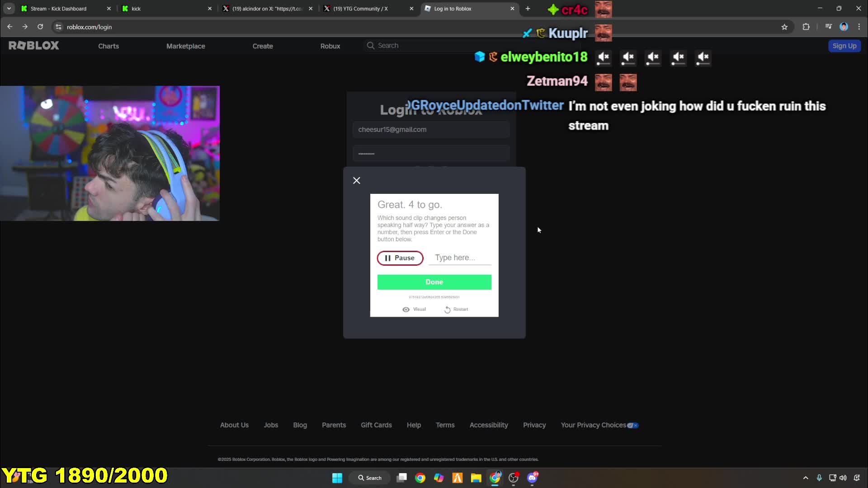
Task: Bookmark this page with star icon
Action: [784, 27]
